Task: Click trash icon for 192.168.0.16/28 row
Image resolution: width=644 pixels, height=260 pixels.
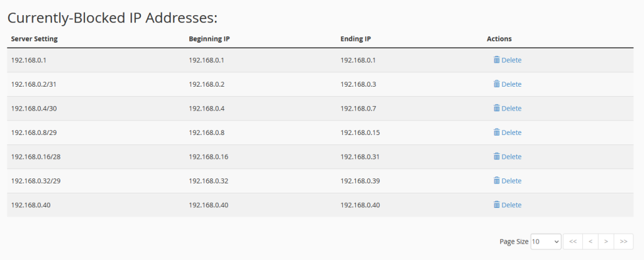Action: pos(496,156)
